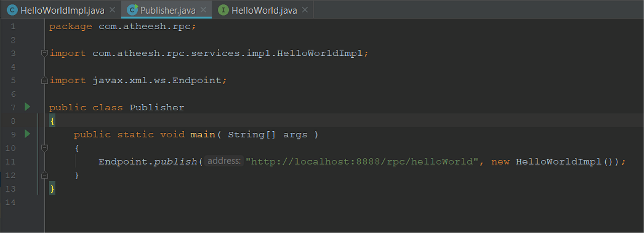
Task: Click the "new" keyword on line 11
Action: coord(501,162)
